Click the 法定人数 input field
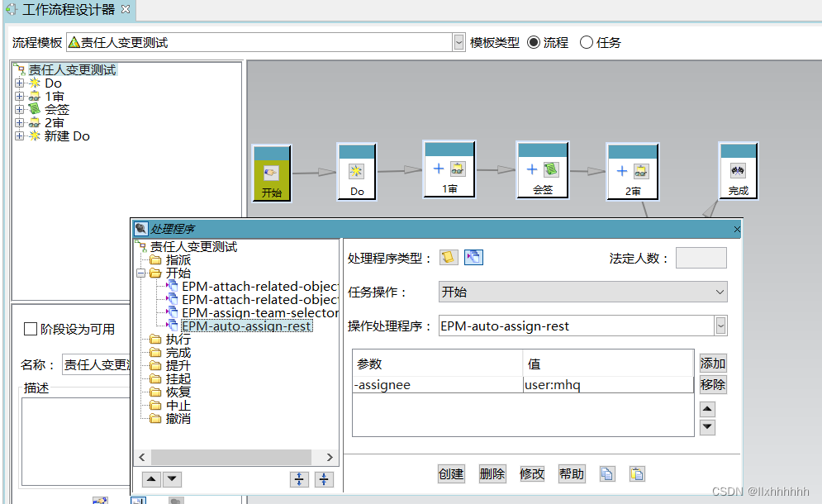The height and width of the screenshot is (504, 822). coord(701,257)
